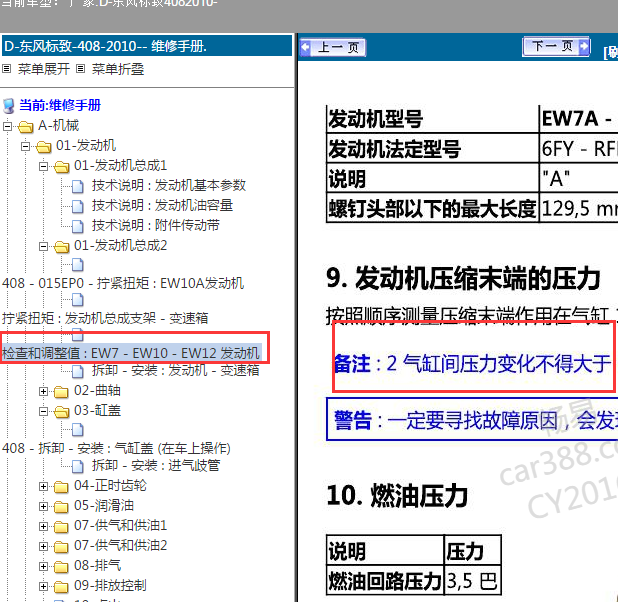Screen dimensions: 618x602
Task: Open 当前:维修手册 root entry
Action: (x=60, y=105)
